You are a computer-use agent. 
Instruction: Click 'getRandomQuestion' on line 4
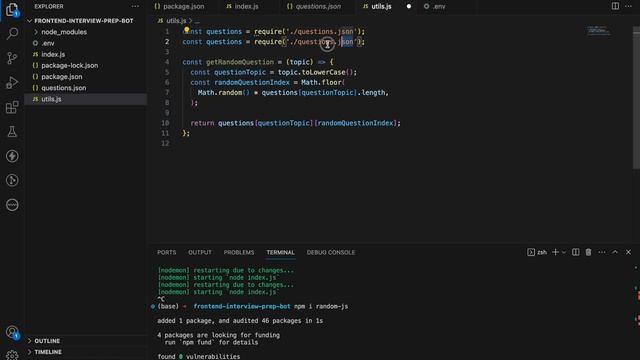pos(240,62)
